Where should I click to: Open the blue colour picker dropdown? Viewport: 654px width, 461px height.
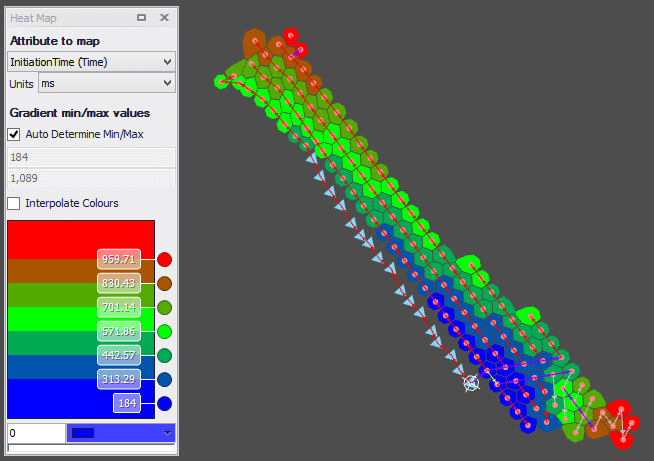coord(121,433)
